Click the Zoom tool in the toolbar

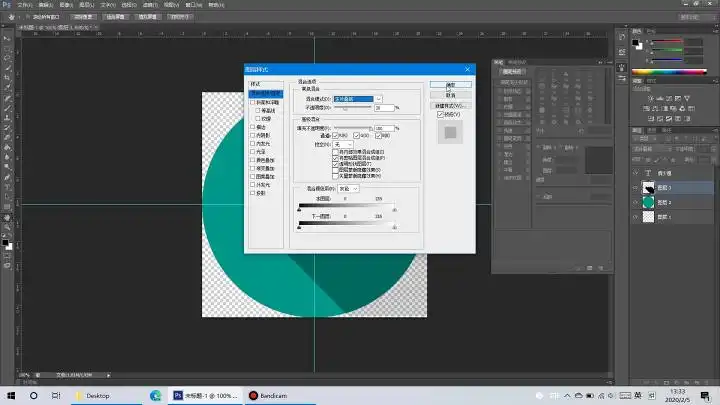[7, 228]
